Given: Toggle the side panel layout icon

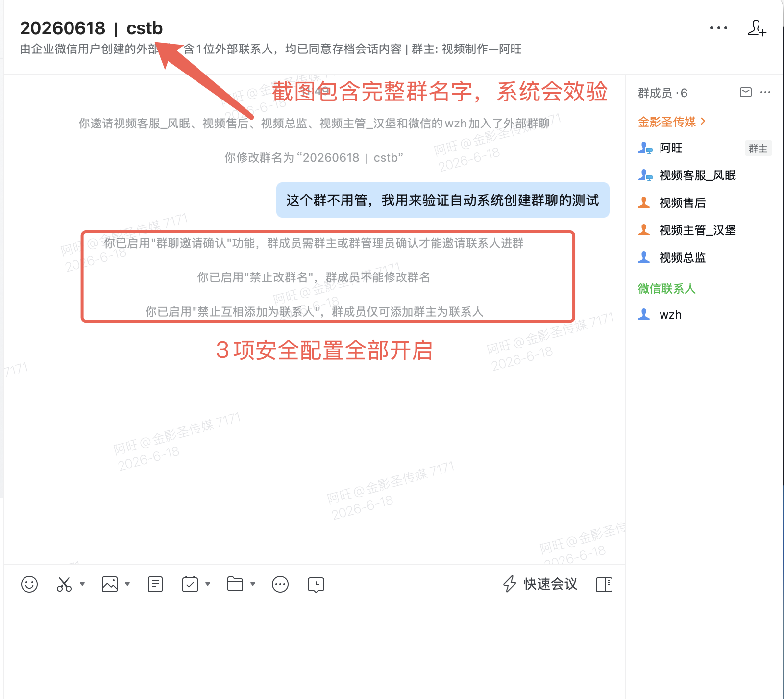Looking at the screenshot, I should click(604, 584).
